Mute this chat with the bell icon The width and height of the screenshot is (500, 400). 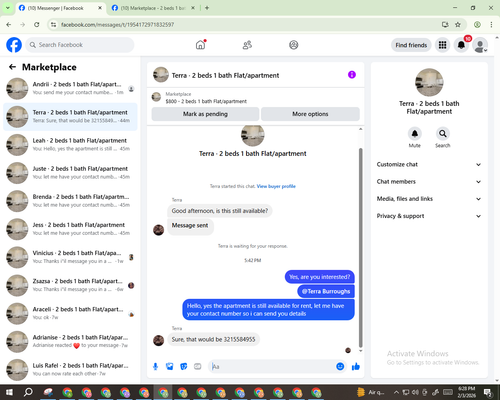click(415, 134)
